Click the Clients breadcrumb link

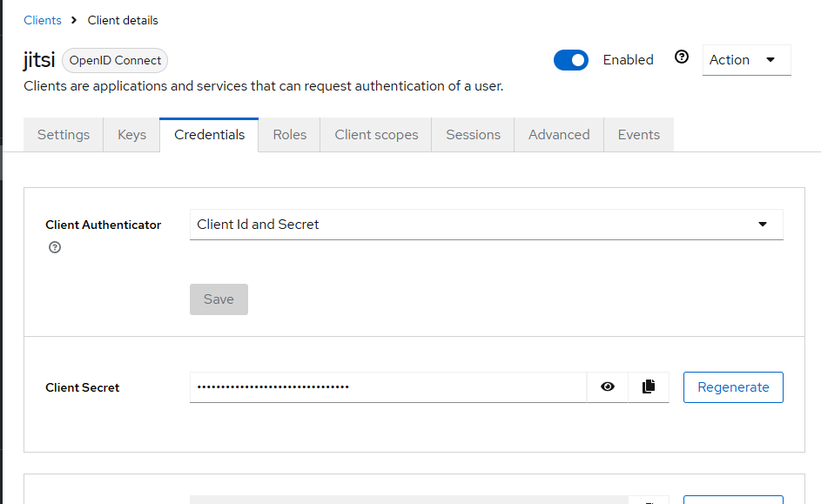click(x=43, y=20)
